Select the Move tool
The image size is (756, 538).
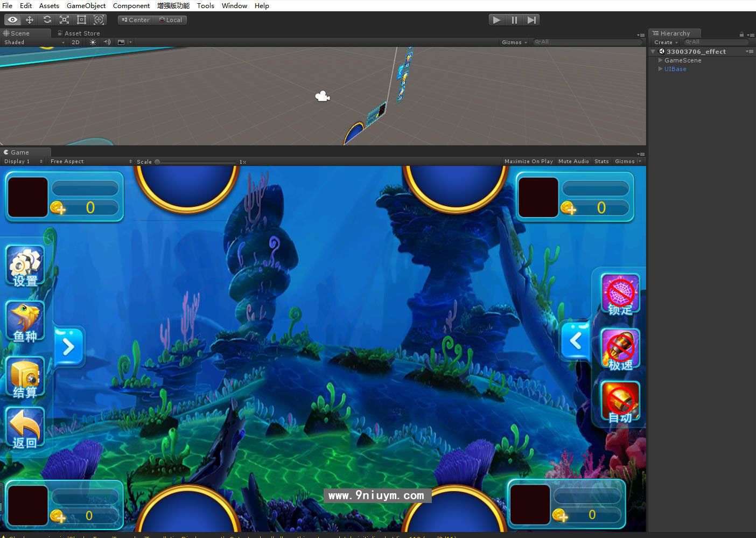click(x=30, y=20)
